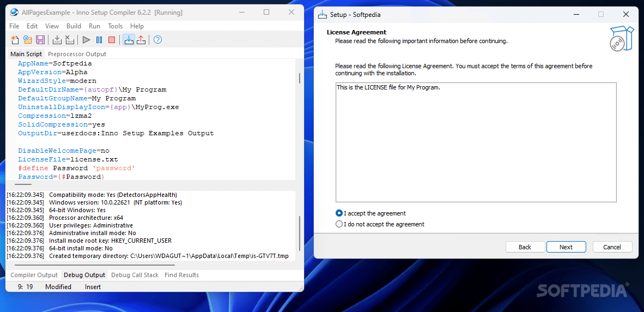
Task: Click the 'Processor architecture: x64' log line
Action: coord(65,218)
